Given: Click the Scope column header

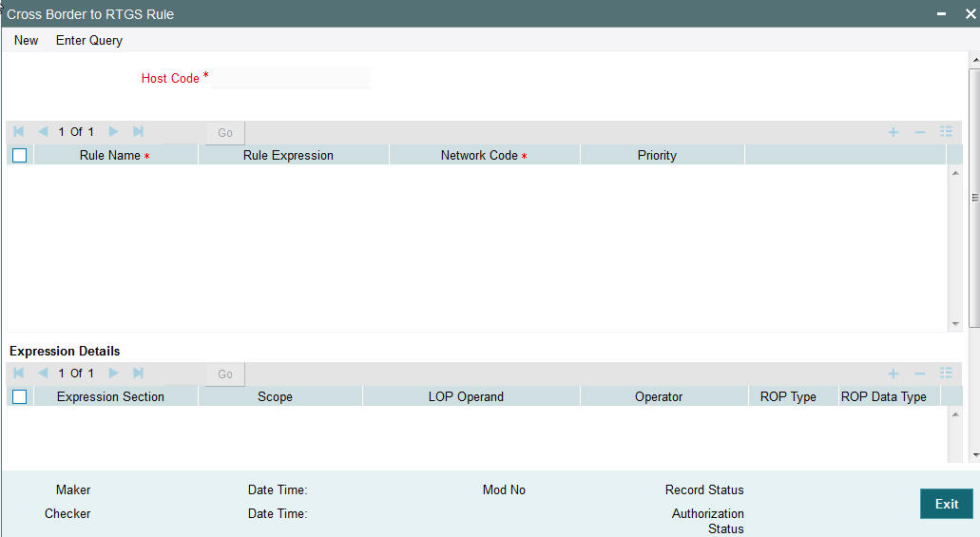Looking at the screenshot, I should [x=280, y=396].
